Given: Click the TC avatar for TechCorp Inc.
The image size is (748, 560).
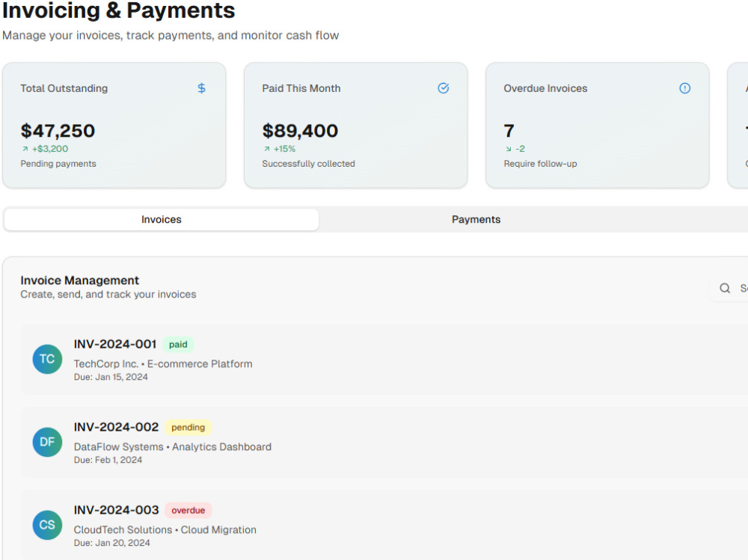Looking at the screenshot, I should coord(47,359).
